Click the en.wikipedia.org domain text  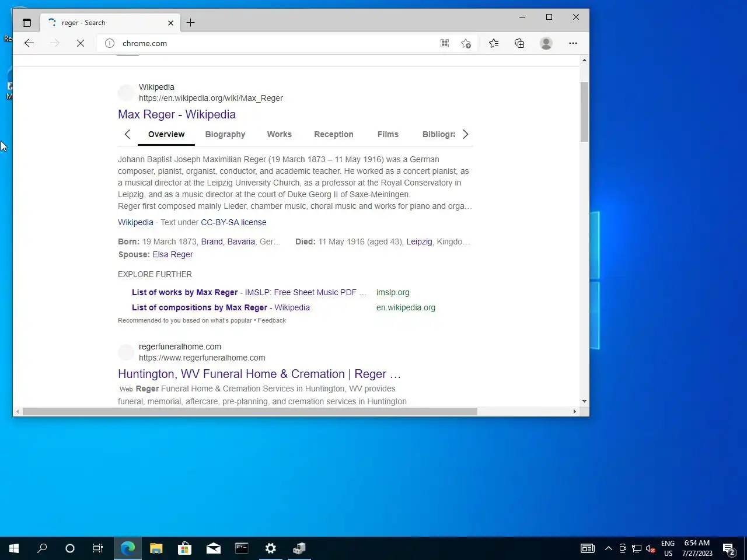point(406,307)
